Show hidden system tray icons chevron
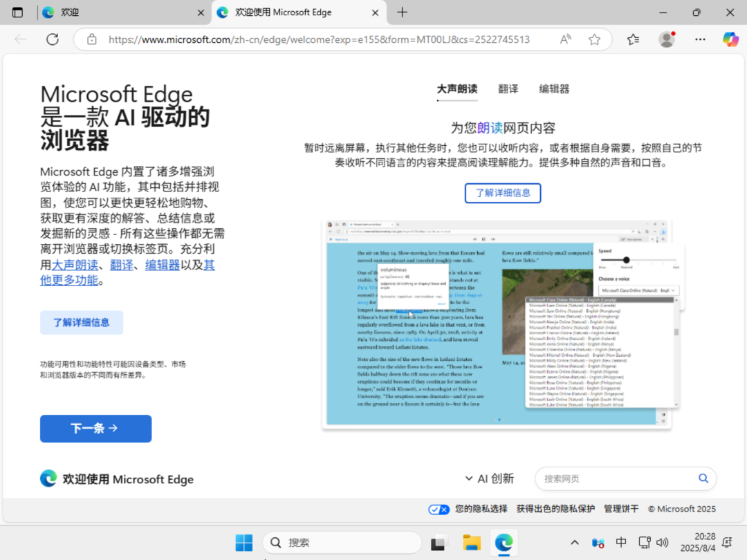The image size is (747, 560). click(x=575, y=543)
